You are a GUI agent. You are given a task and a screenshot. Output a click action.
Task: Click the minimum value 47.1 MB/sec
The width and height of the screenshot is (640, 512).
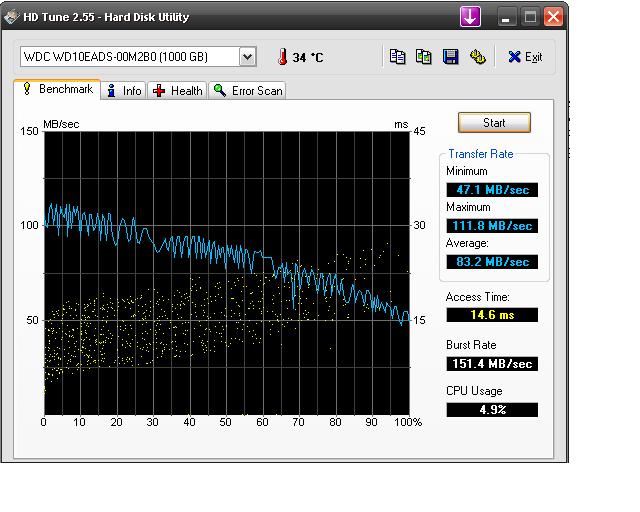[492, 190]
